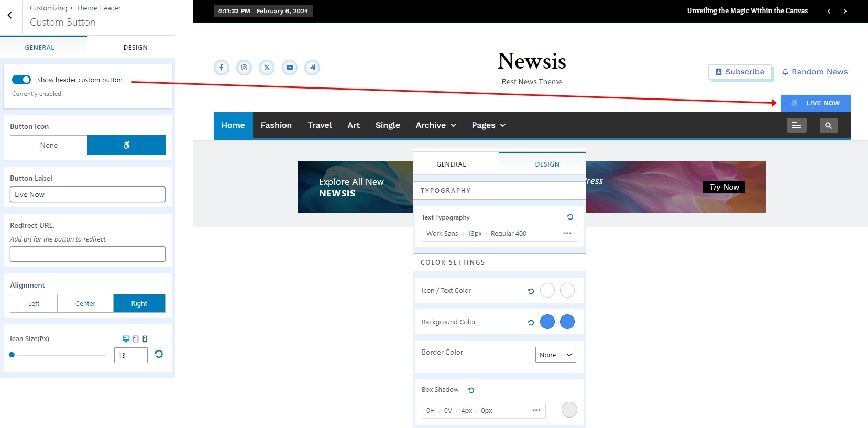Expand the Pages menu
Image resolution: width=868 pixels, height=428 pixels.
tap(488, 125)
